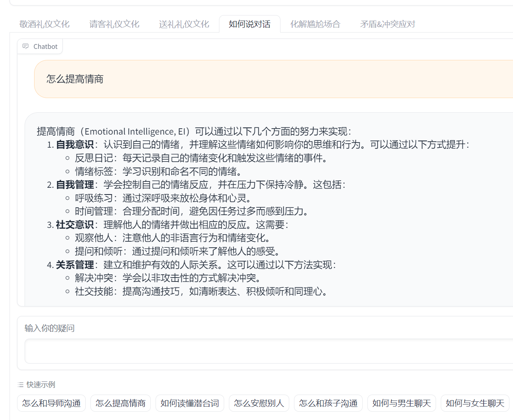
Task: Click the bullet line starting 社交技能
Action: (202, 291)
